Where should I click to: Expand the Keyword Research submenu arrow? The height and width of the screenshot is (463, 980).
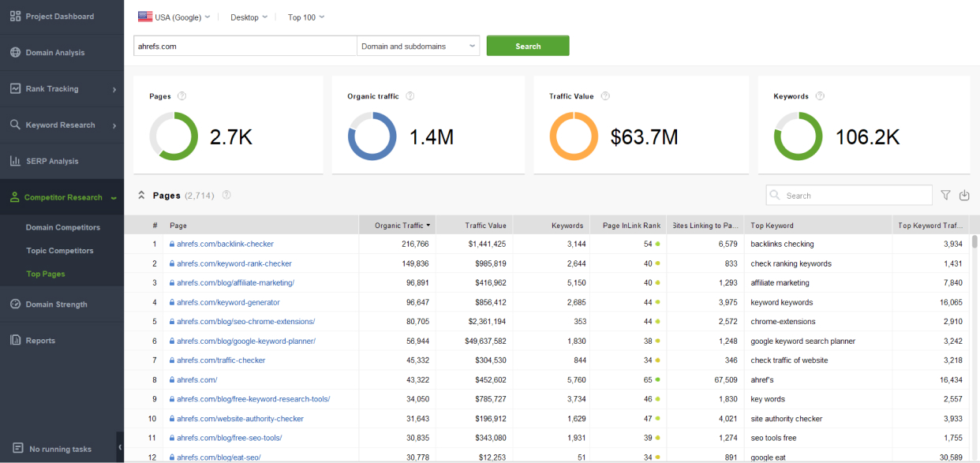pos(114,125)
